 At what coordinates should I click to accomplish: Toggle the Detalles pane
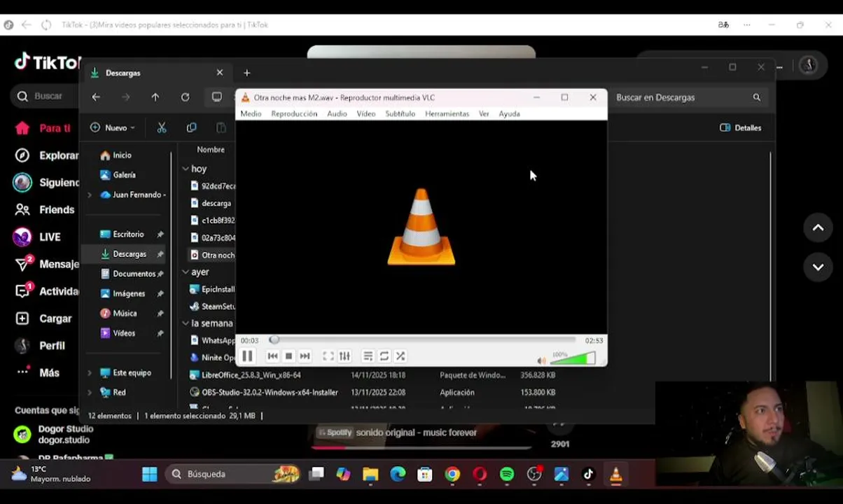click(x=740, y=128)
